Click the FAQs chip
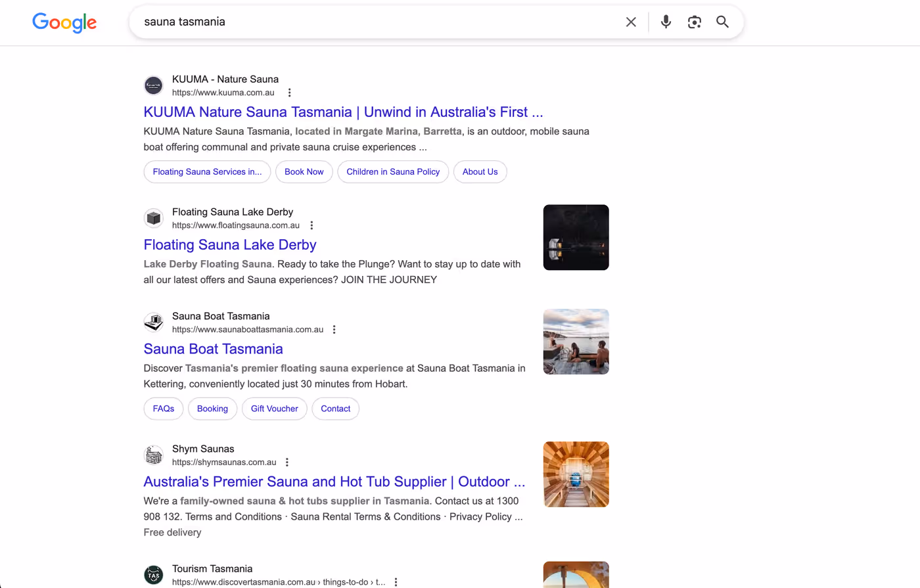 click(164, 409)
